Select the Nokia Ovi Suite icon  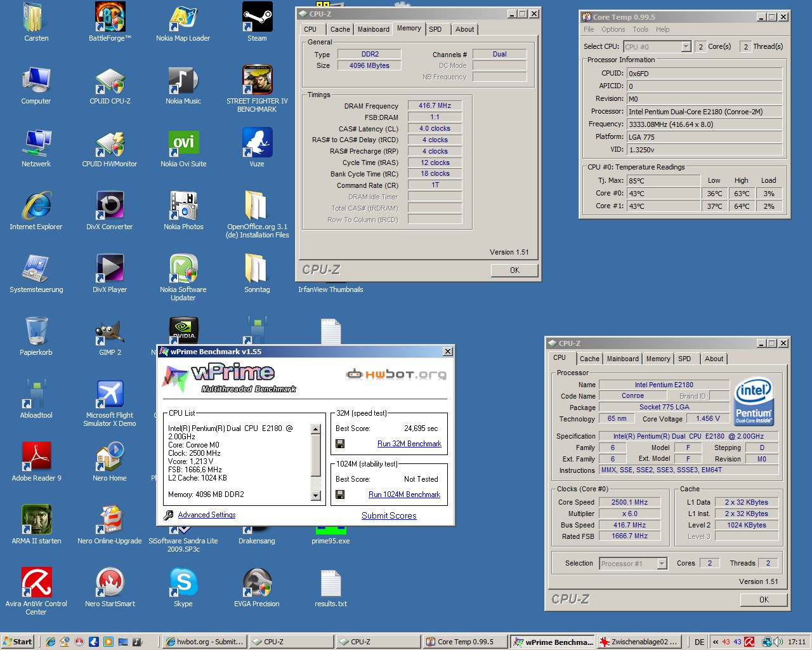pos(183,149)
